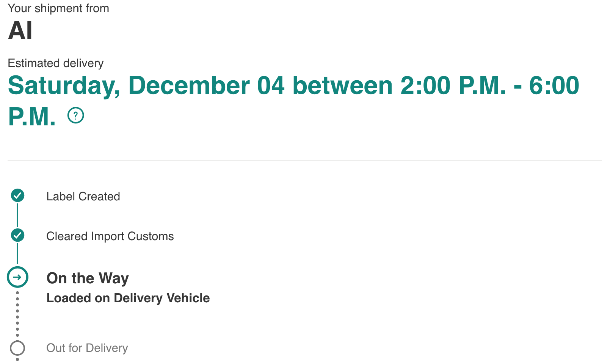This screenshot has height=364, width=602.
Task: Click the AI shipper name heading
Action: click(x=20, y=30)
